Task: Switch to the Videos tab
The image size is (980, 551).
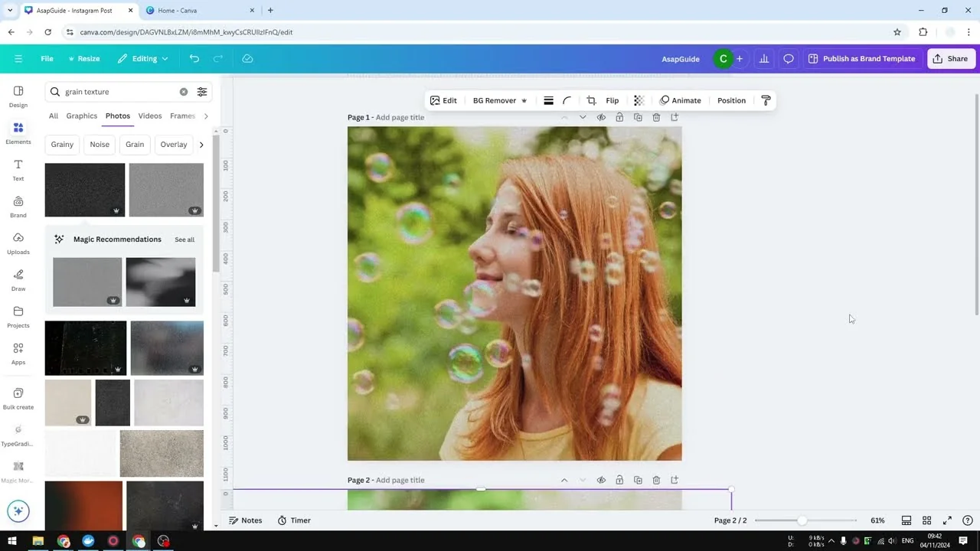Action: [149, 116]
